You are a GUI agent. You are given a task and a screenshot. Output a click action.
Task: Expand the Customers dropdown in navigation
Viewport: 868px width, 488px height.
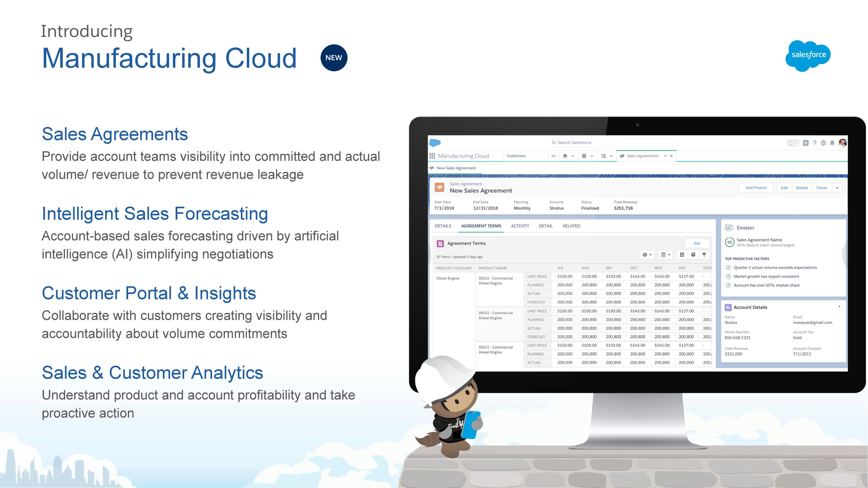551,156
